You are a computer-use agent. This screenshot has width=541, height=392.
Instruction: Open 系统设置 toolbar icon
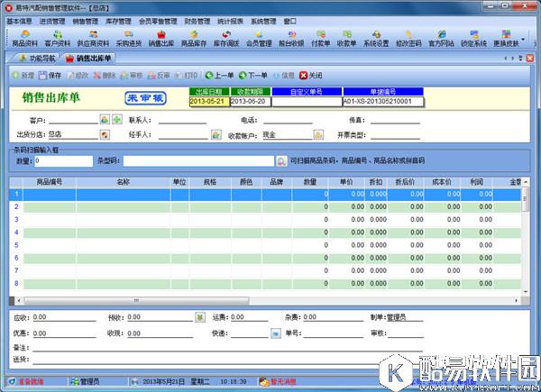pyautogui.click(x=376, y=39)
